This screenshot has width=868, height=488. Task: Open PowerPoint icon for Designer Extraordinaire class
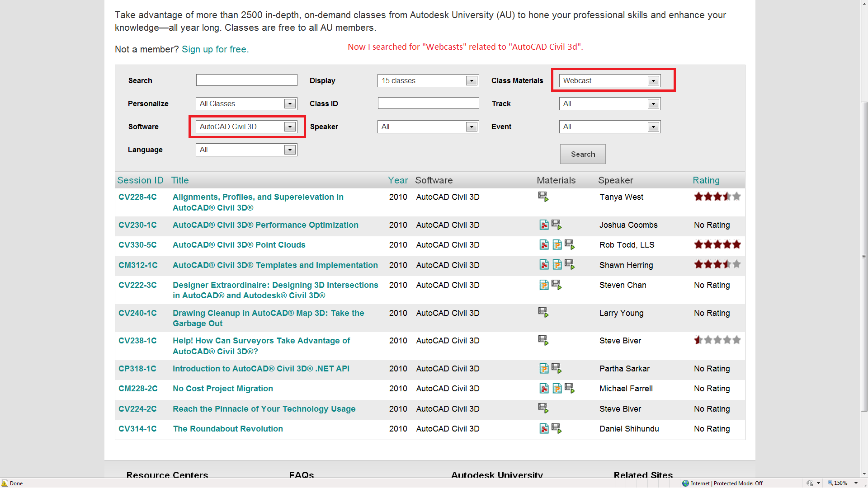[x=544, y=285]
